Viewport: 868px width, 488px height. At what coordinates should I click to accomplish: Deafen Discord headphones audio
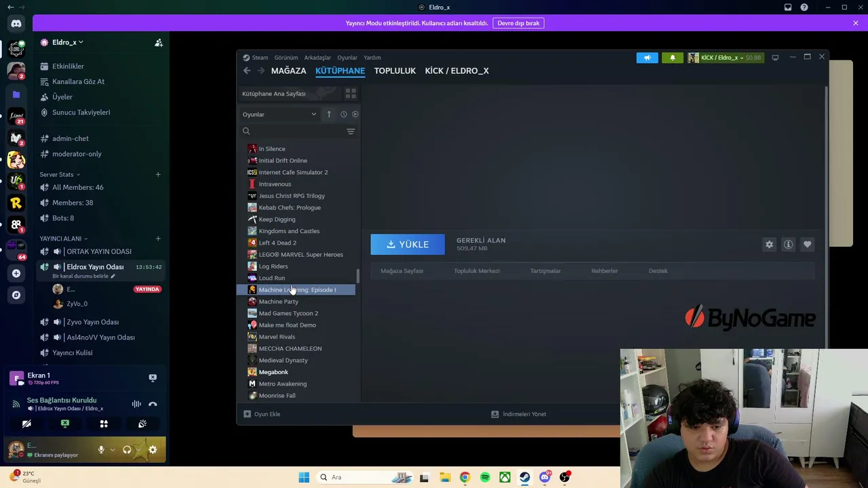127,449
